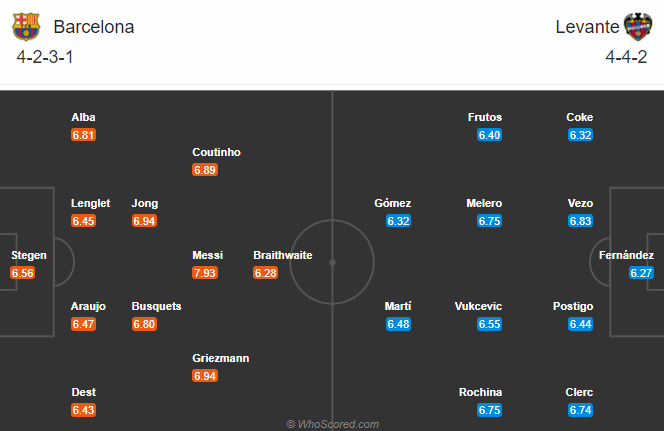Click Alba's 6.81 rating badge
The width and height of the screenshot is (664, 431).
pos(83,135)
